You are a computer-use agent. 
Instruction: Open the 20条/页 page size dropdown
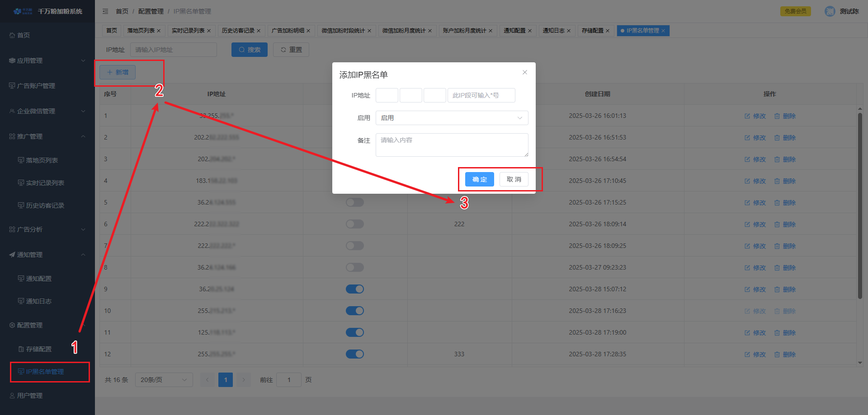tap(164, 380)
